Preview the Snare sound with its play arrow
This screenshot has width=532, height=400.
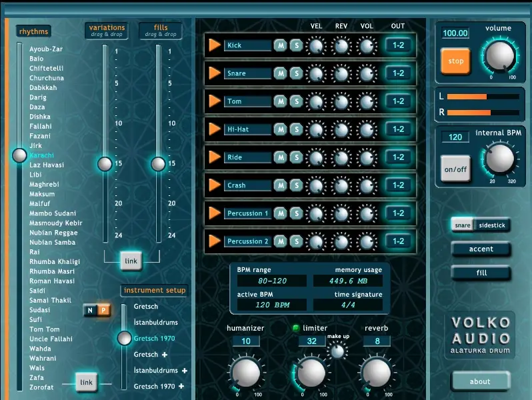(215, 73)
